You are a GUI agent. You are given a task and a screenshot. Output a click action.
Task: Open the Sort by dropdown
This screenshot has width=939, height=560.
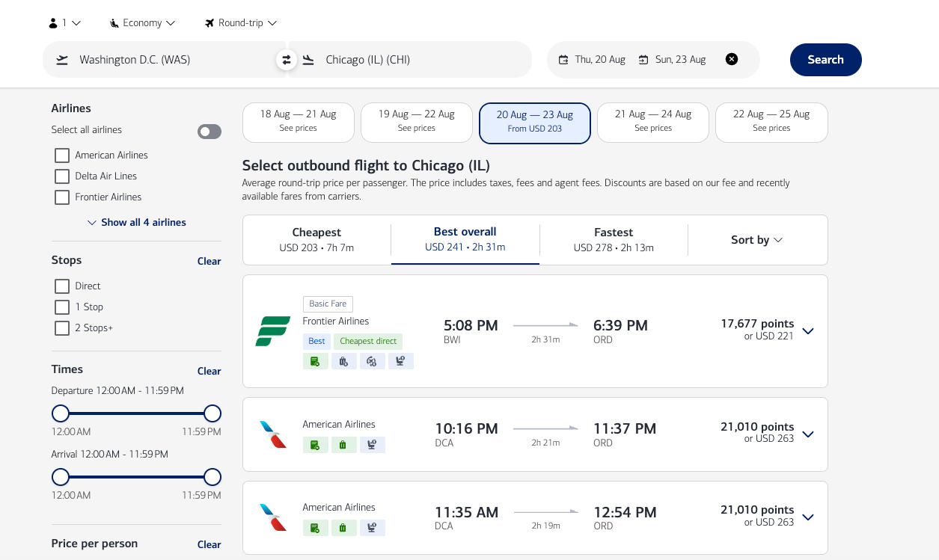[757, 240]
